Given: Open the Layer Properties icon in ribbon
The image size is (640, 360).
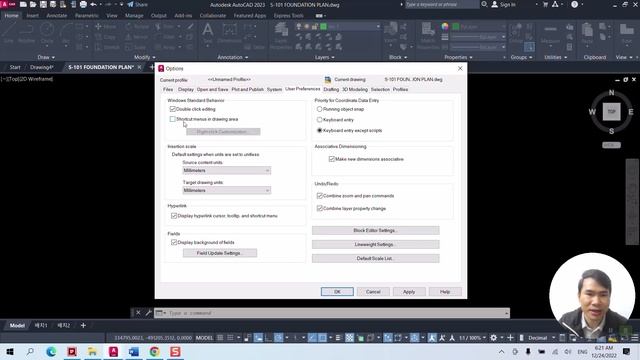Looking at the screenshot, I should tap(280, 36).
